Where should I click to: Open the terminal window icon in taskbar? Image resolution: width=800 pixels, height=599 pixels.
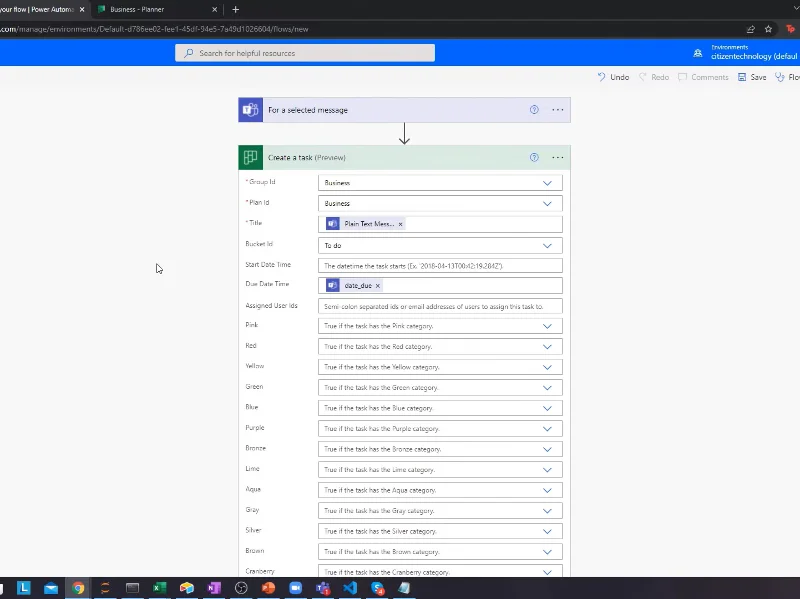pos(132,588)
